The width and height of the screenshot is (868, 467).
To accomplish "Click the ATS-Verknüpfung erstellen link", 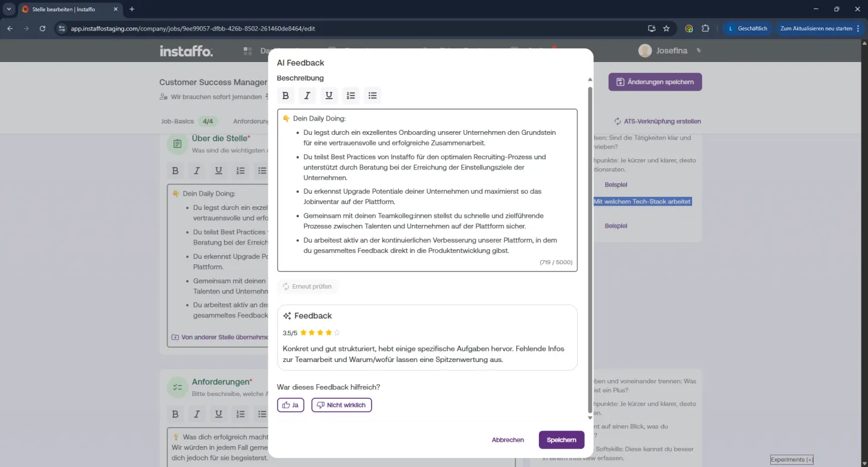I will 658,121.
